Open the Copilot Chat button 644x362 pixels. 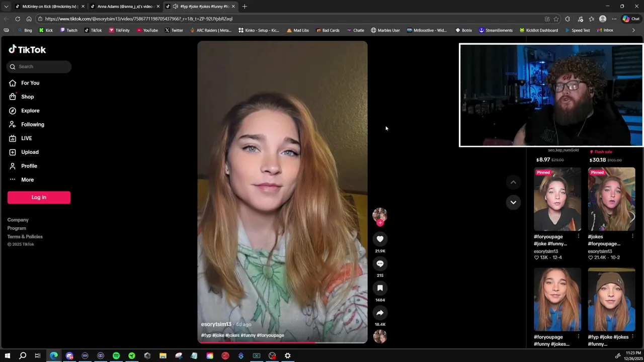click(x=631, y=19)
